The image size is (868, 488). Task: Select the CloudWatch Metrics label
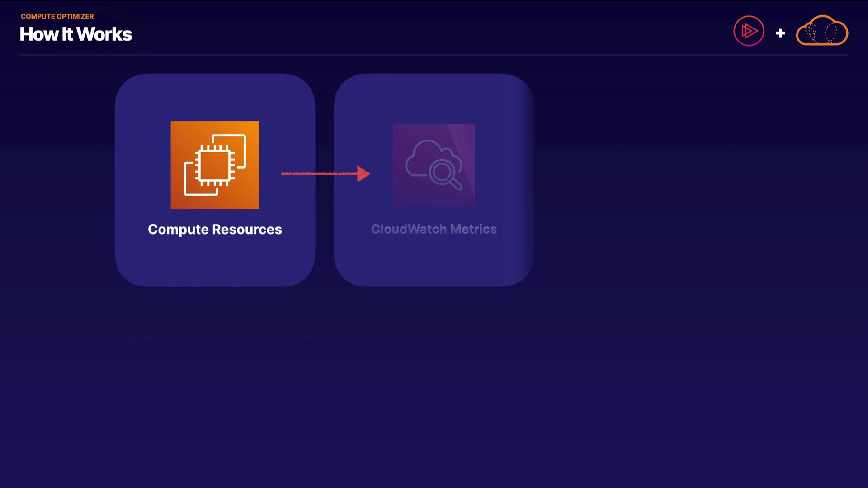coord(434,229)
